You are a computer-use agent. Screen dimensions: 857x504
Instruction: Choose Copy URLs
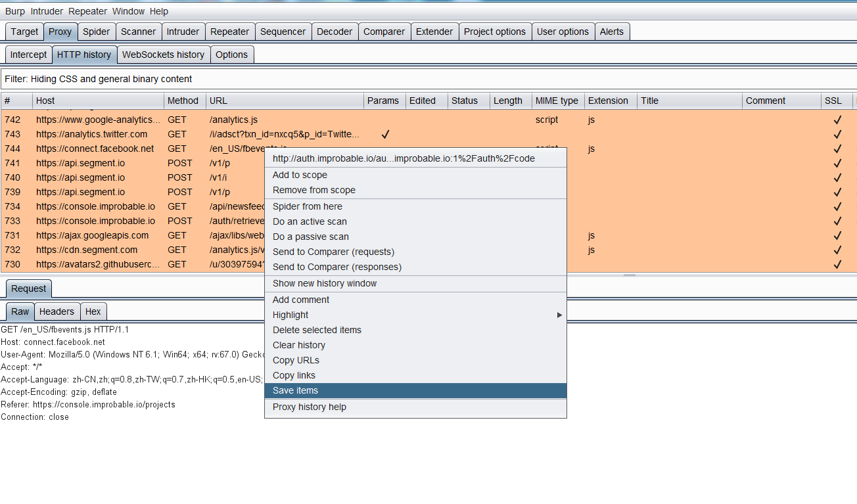click(x=415, y=360)
